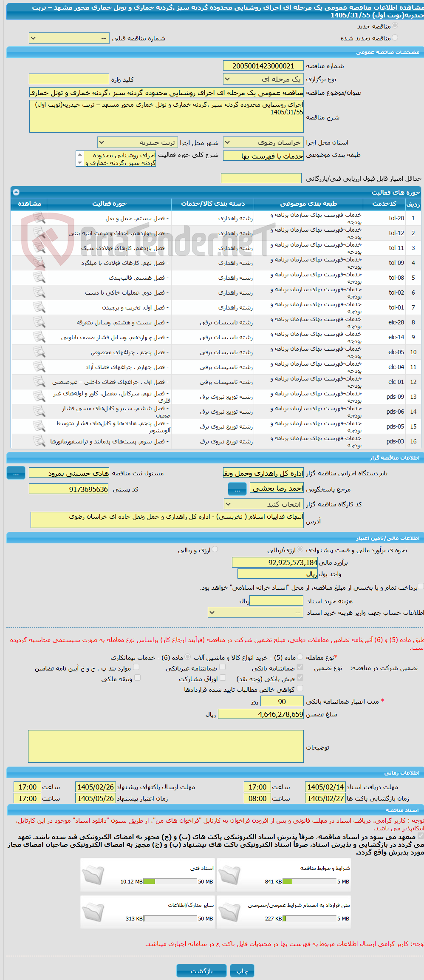Open the استان محل اجرا dropdown
Screen dimensions: 424x980
pos(263,142)
